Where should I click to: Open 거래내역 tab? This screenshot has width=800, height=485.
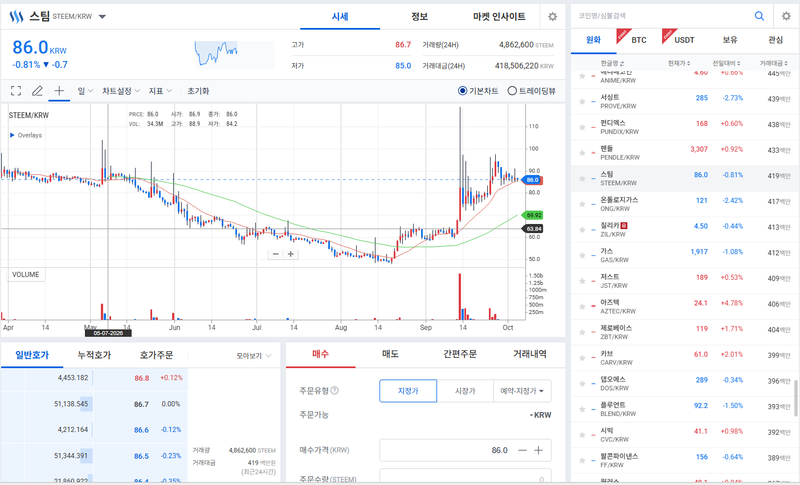point(530,354)
